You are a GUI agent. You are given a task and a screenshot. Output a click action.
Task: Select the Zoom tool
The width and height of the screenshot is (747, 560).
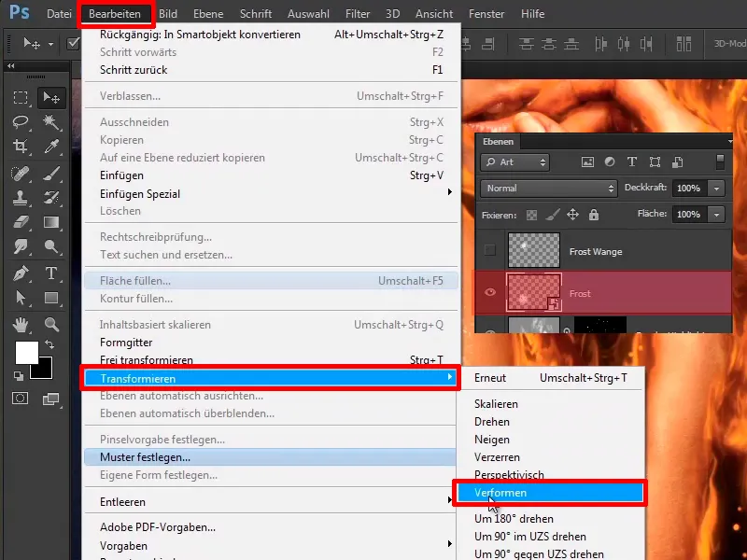51,325
